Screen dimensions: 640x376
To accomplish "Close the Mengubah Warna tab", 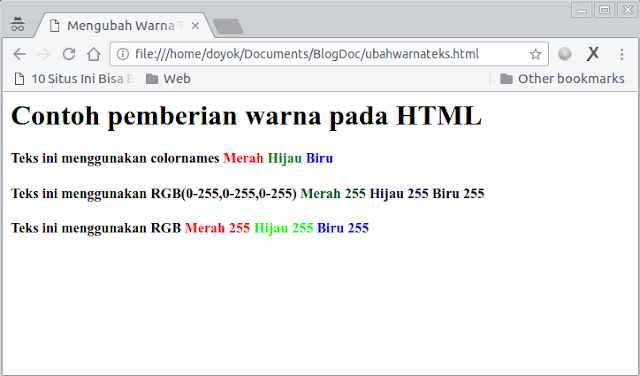I will (195, 26).
